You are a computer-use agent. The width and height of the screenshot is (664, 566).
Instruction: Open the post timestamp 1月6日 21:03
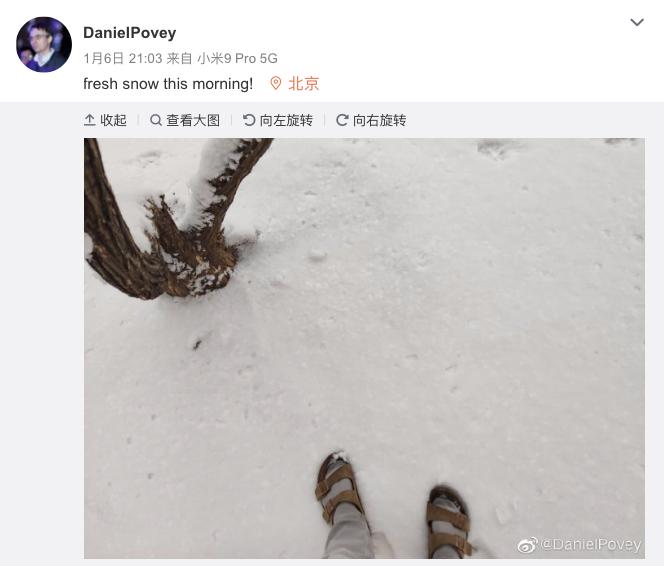point(123,58)
